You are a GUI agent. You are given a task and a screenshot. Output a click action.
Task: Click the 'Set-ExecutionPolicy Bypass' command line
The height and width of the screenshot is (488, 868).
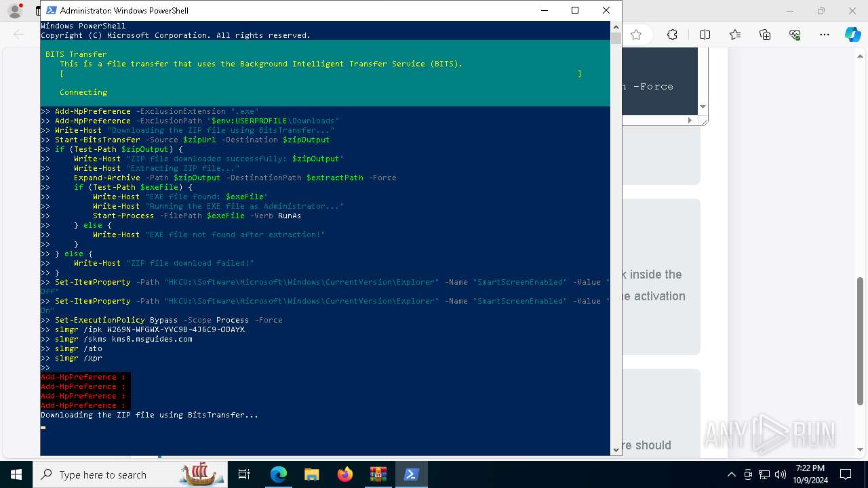[x=169, y=320]
